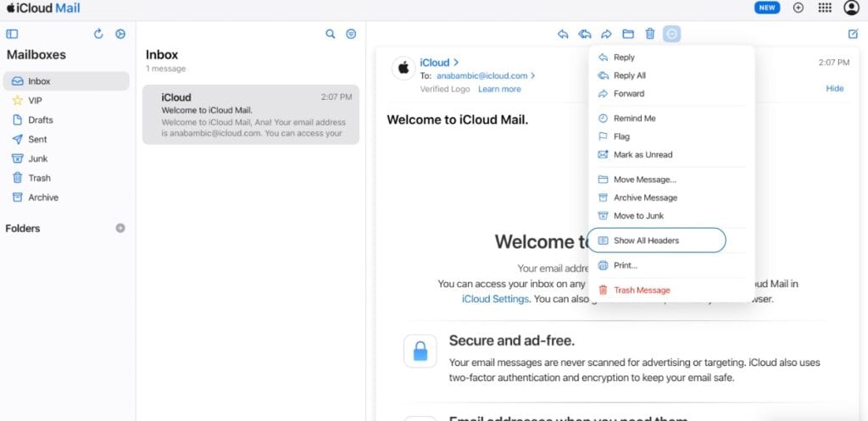The width and height of the screenshot is (868, 421).
Task: Click the anabambic@icloud.com recipient link
Action: point(486,75)
